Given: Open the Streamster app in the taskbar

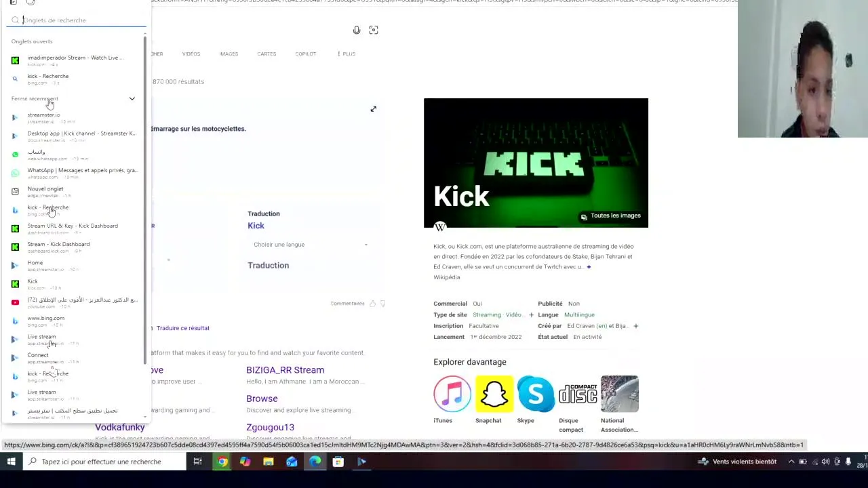Looking at the screenshot, I should 361,462.
